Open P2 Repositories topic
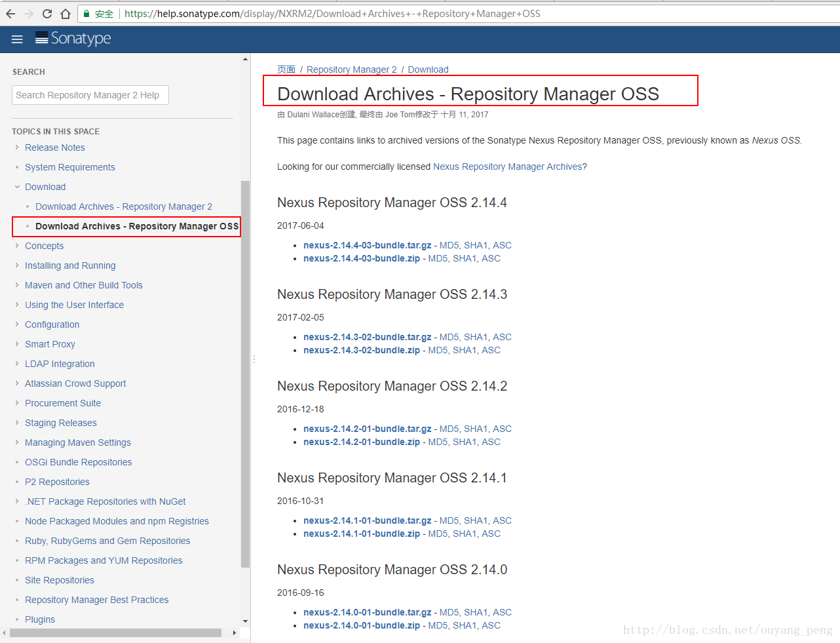Image resolution: width=840 pixels, height=643 pixels. [x=57, y=482]
